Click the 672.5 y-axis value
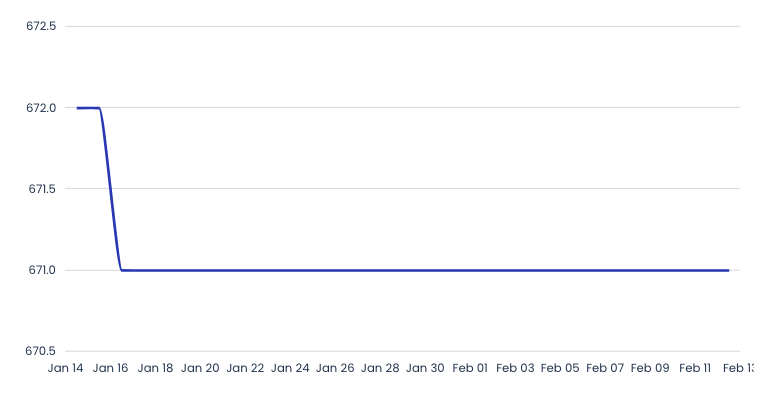771x402 pixels. pyautogui.click(x=41, y=26)
